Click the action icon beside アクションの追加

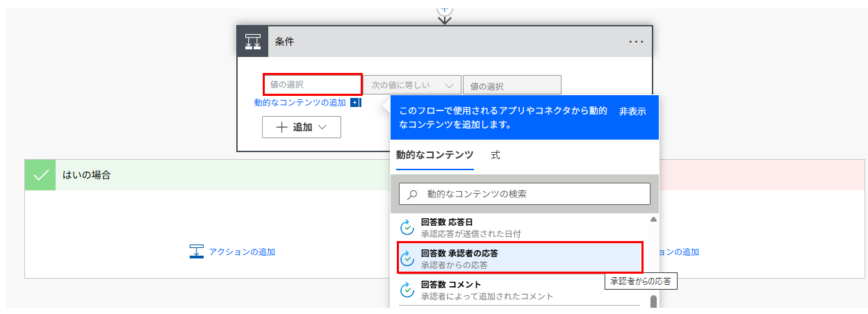pyautogui.click(x=197, y=251)
